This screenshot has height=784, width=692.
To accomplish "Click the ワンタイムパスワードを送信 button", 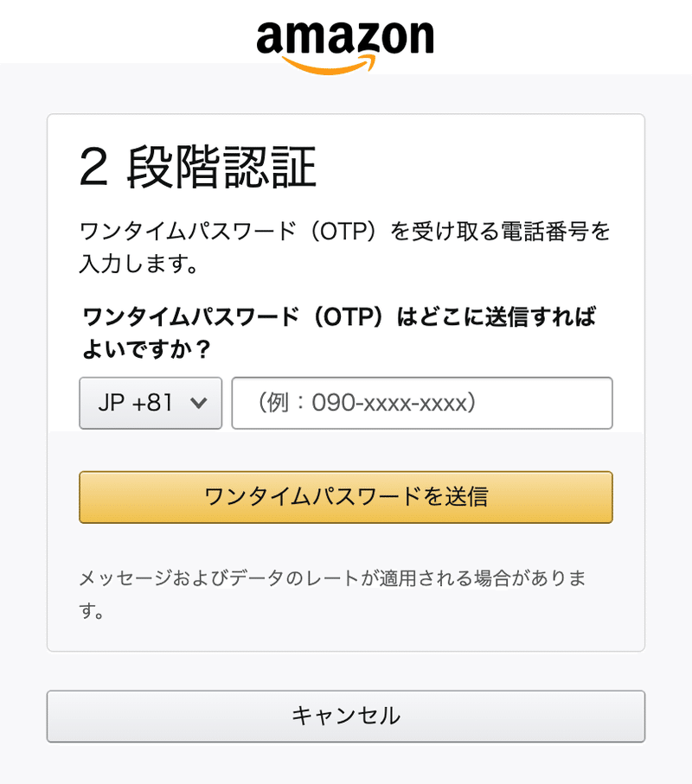I will 346,497.
